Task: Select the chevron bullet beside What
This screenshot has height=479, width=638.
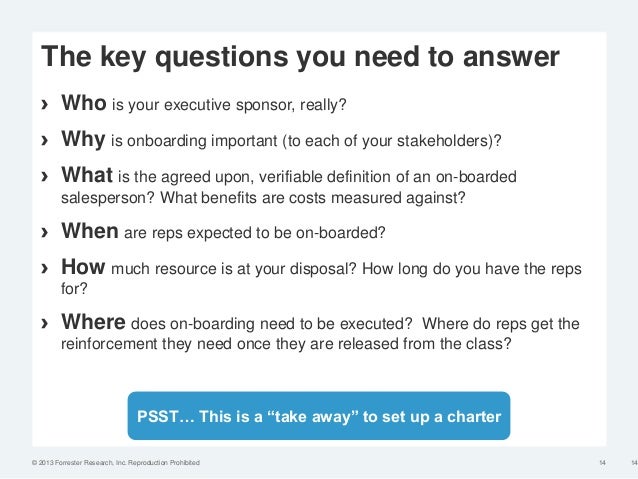Action: 44,177
